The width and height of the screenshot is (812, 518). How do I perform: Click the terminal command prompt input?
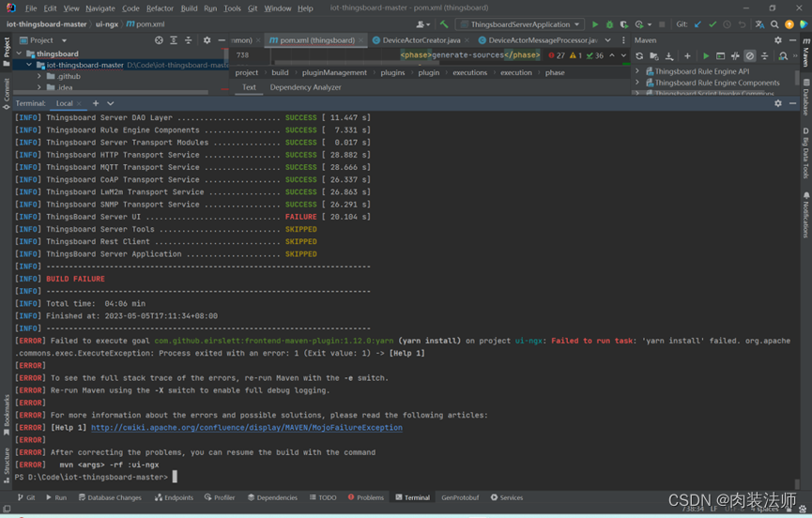tap(175, 478)
